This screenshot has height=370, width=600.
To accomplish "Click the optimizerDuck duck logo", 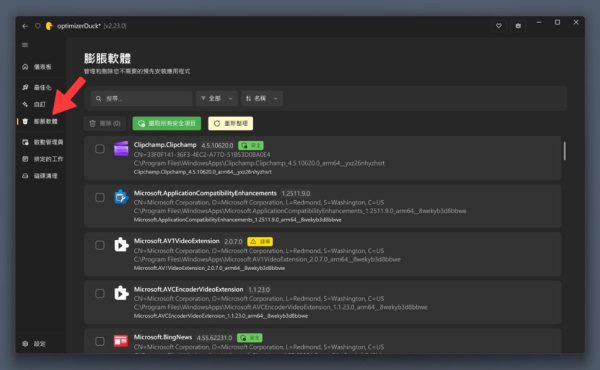I will [x=49, y=26].
